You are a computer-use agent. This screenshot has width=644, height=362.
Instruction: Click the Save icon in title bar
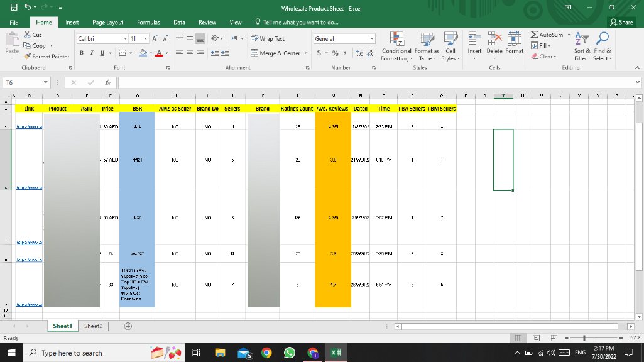click(14, 8)
